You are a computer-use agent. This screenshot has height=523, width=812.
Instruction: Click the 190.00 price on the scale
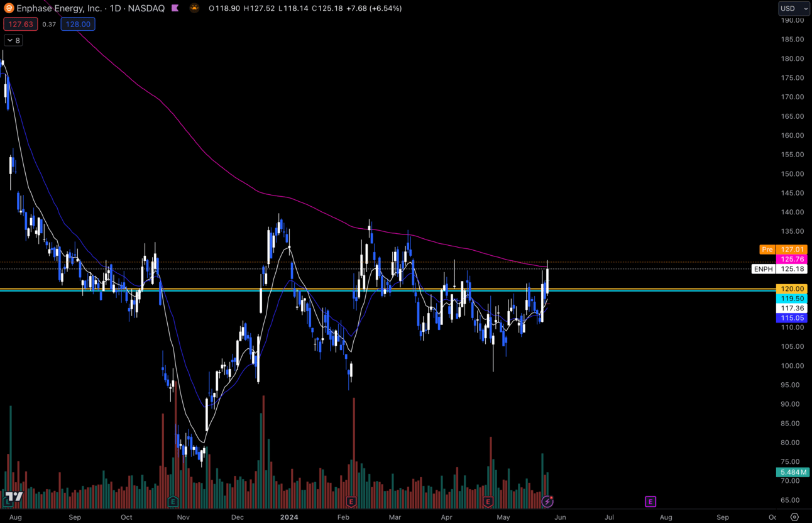[792, 20]
